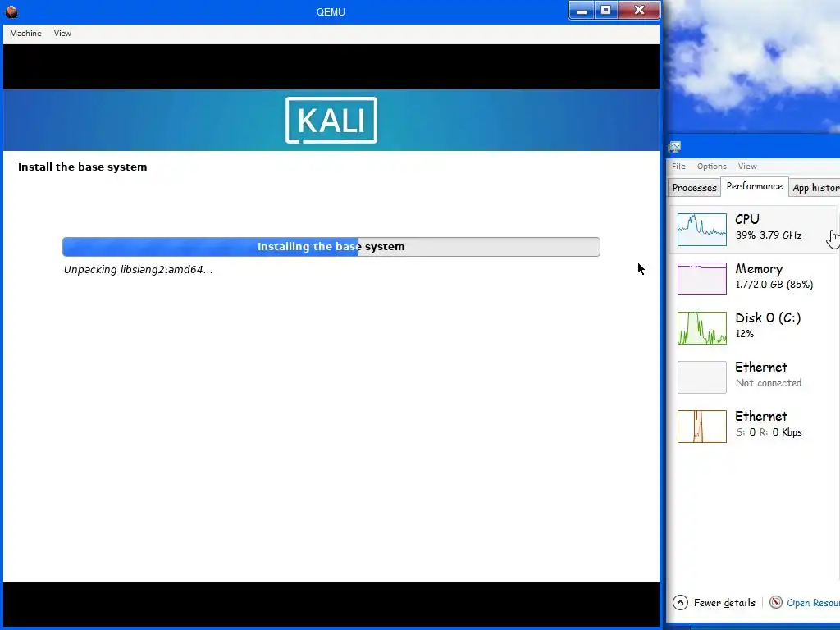
Task: Click the QEMU app icon in title bar
Action: click(x=11, y=11)
